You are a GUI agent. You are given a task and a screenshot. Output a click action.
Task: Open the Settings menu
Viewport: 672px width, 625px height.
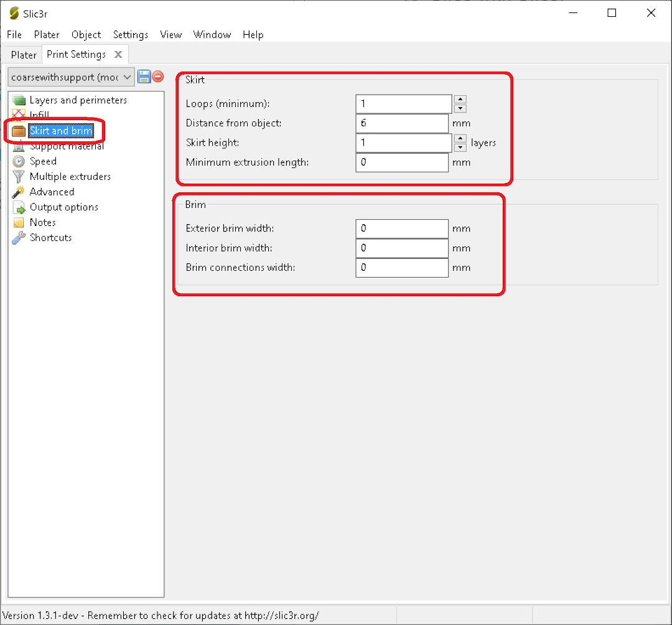click(x=130, y=35)
